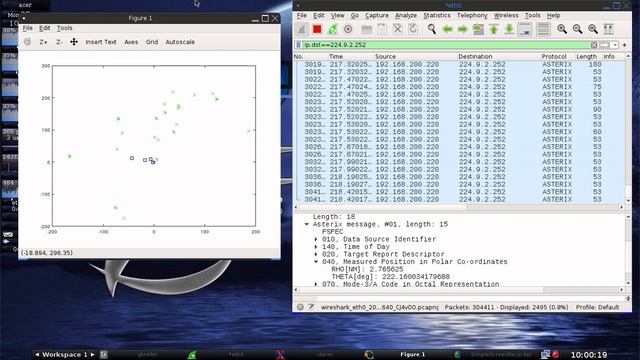Collapse the Asterix message #01 tree node

(x=307, y=224)
